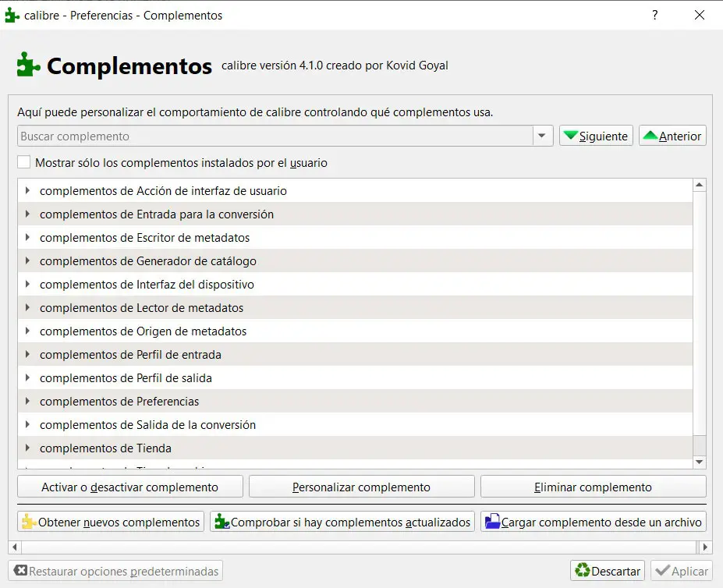Screen dimensions: 723x588
Task: Expand complementos de Acción de interfaz de usuario
Action: pyautogui.click(x=27, y=190)
